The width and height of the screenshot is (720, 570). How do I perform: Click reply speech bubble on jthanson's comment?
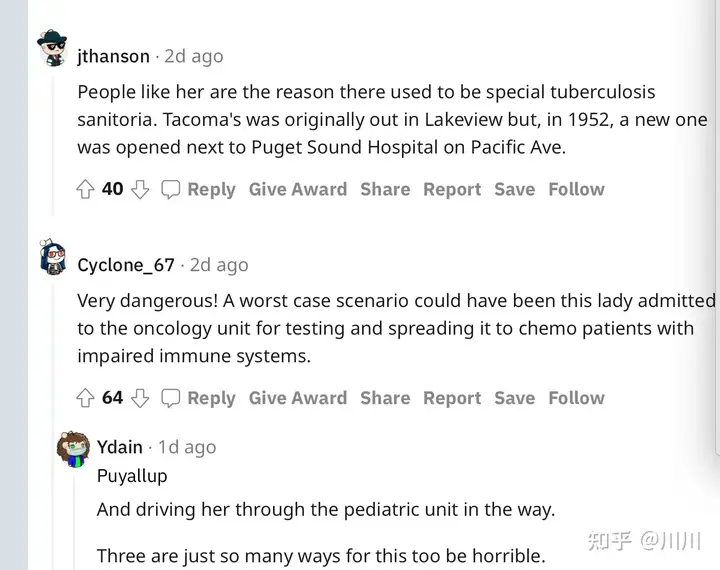tap(170, 189)
